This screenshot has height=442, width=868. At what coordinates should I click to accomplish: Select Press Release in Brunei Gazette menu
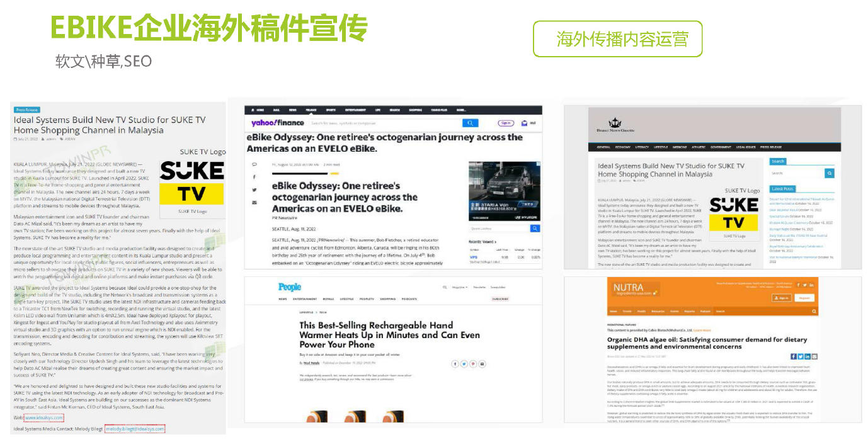(770, 147)
